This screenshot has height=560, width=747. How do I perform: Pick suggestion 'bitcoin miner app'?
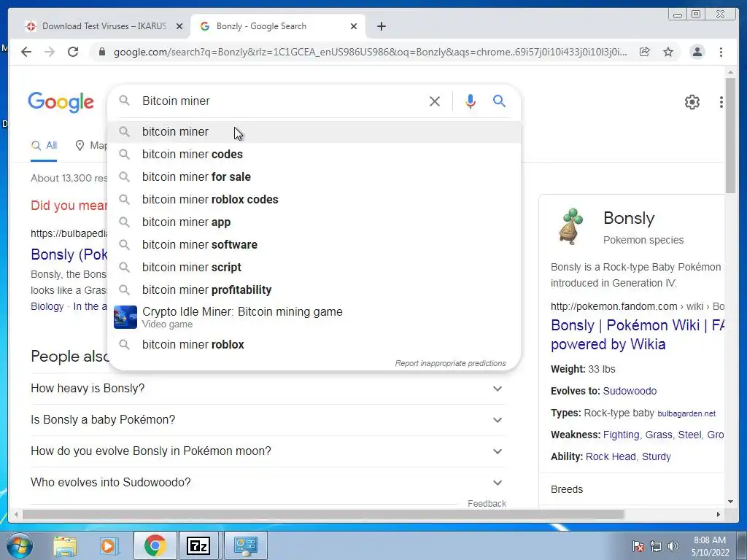[x=314, y=222]
